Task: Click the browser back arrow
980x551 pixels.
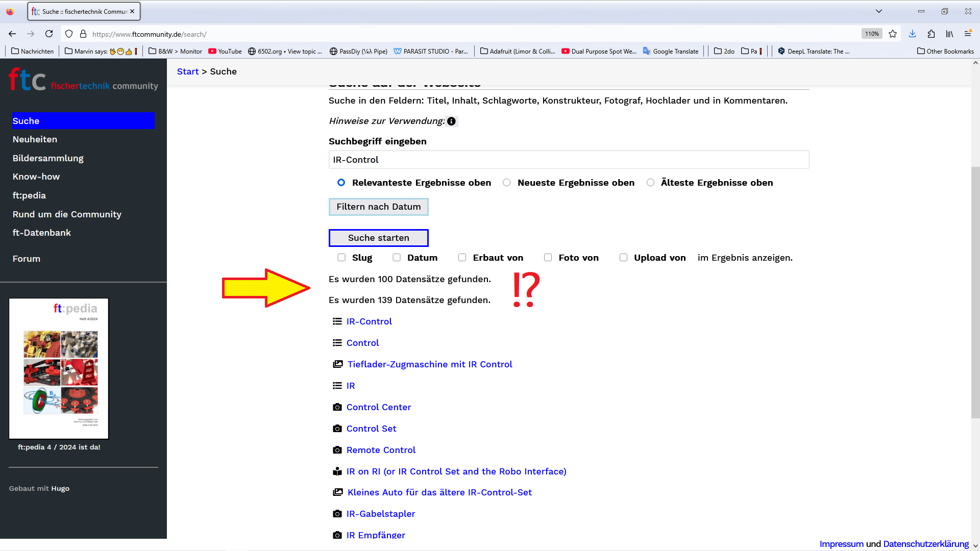Action: [x=12, y=34]
